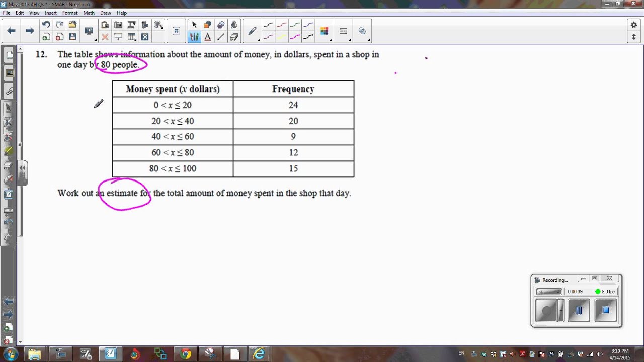Image resolution: width=644 pixels, height=362 pixels.
Task: Select the Fill bucket tool
Action: [234, 25]
